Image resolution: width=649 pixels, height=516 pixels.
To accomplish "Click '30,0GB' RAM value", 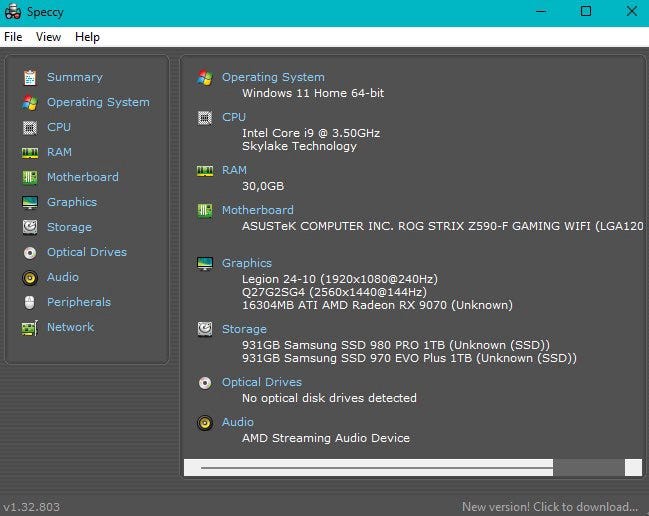I will (263, 186).
